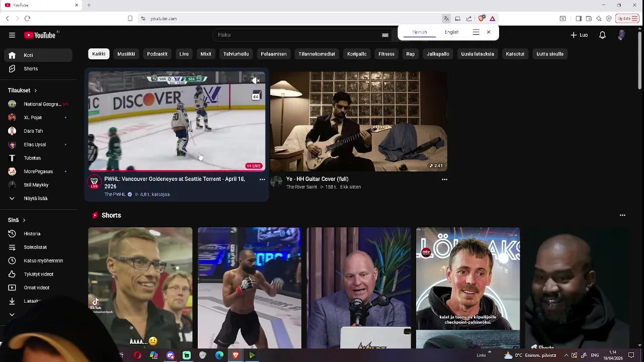Expand the Sinä section

pyautogui.click(x=17, y=220)
